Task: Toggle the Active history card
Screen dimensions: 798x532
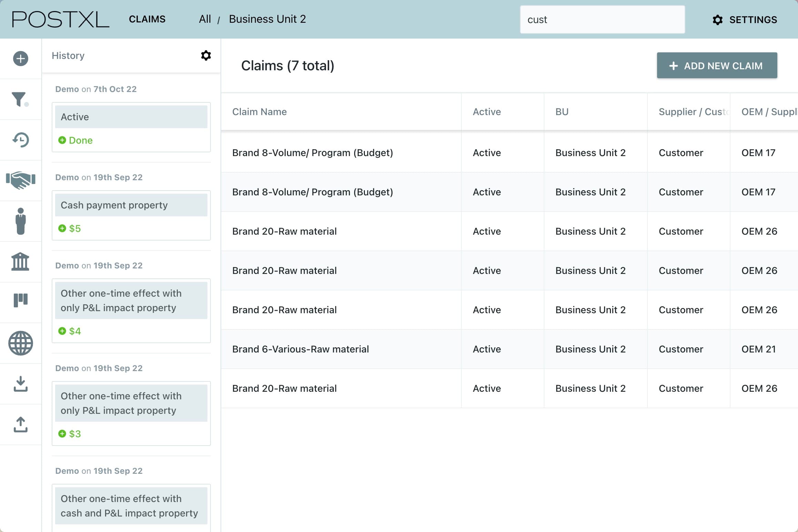Action: 131,116
